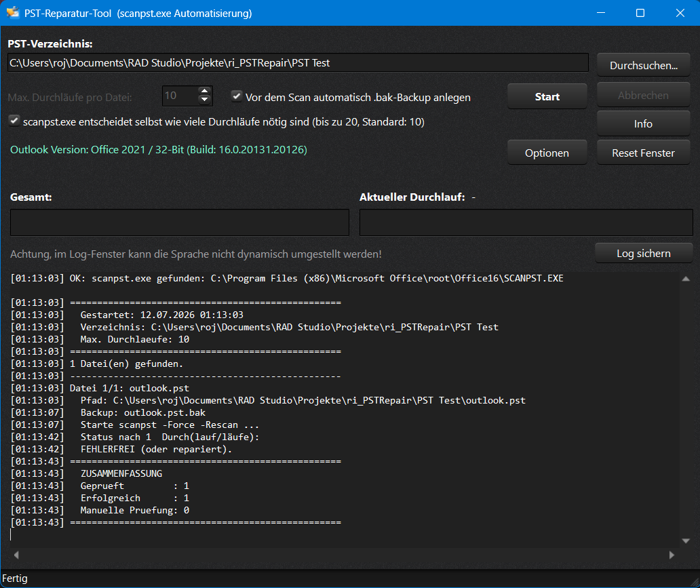Open the Info dialog
Screen dimensions: 700x588
(x=643, y=123)
